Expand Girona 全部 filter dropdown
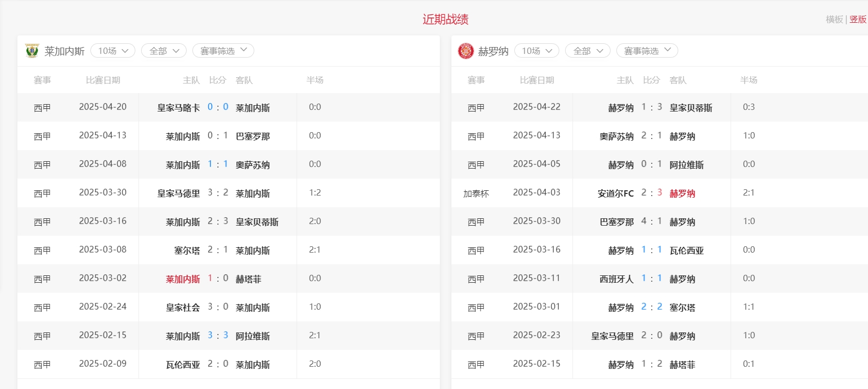This screenshot has width=868, height=389. click(x=587, y=51)
